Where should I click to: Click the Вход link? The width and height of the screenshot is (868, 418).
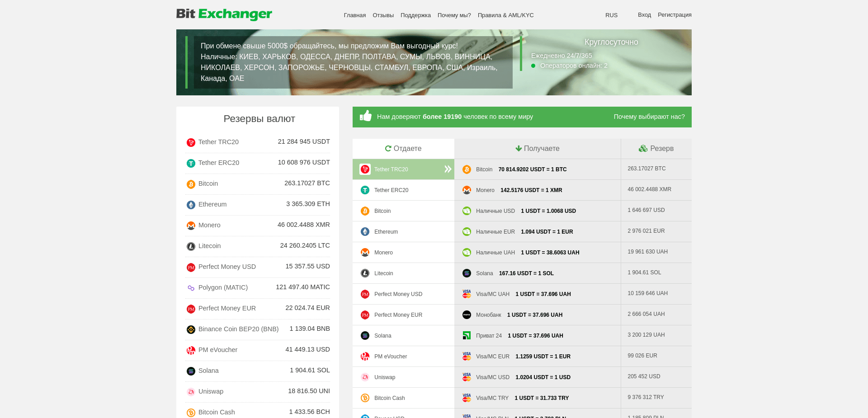[x=644, y=14]
